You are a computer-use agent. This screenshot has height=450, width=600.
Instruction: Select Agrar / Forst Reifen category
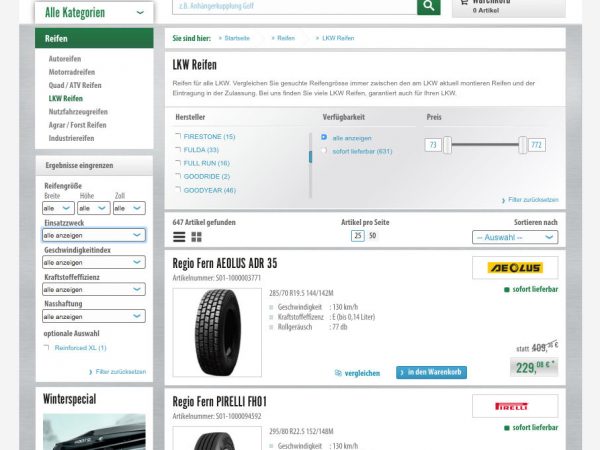pos(78,125)
